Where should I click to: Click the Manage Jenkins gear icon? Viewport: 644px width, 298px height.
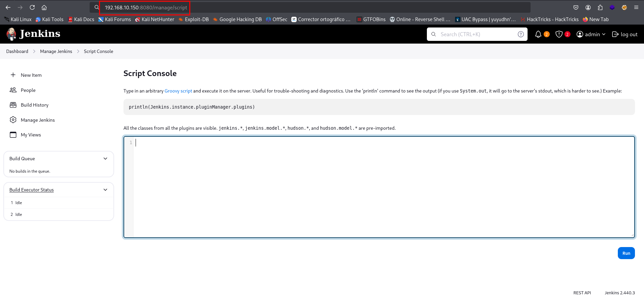click(13, 120)
